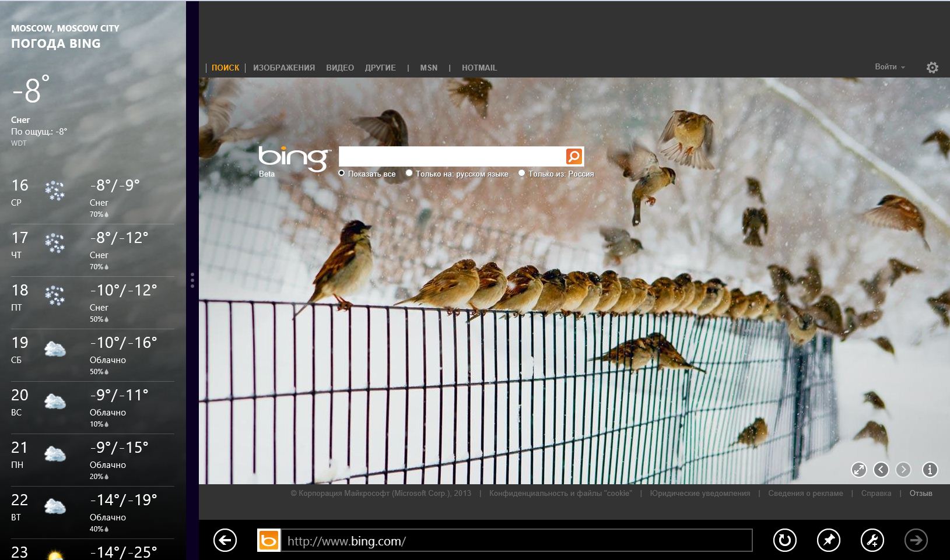Image resolution: width=950 pixels, height=560 pixels.
Task: Click the 'WDT' weather provider label
Action: [19, 143]
